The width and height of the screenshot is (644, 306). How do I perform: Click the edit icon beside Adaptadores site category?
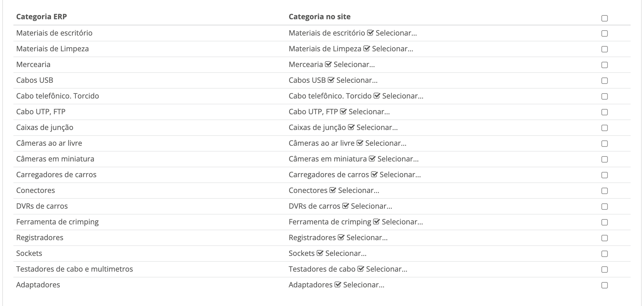[338, 285]
